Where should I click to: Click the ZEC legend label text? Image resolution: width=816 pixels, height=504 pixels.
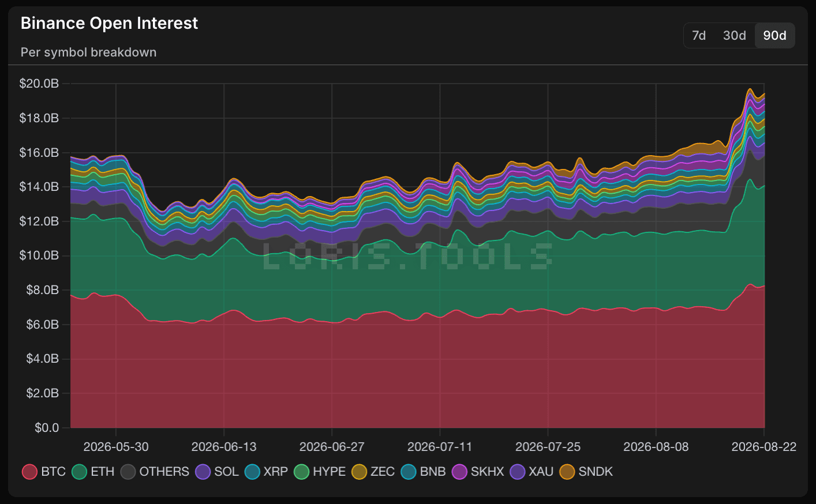coord(383,472)
